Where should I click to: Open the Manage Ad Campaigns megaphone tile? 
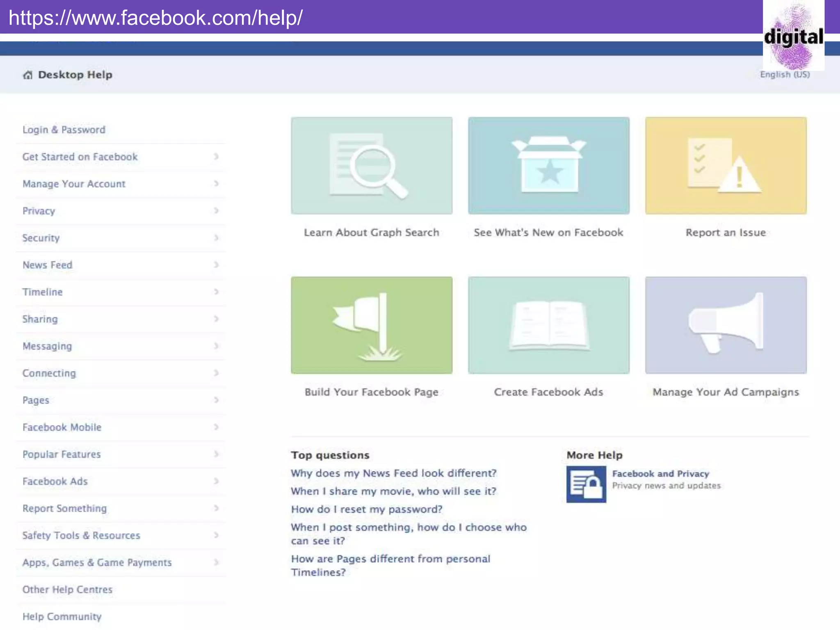pyautogui.click(x=726, y=325)
